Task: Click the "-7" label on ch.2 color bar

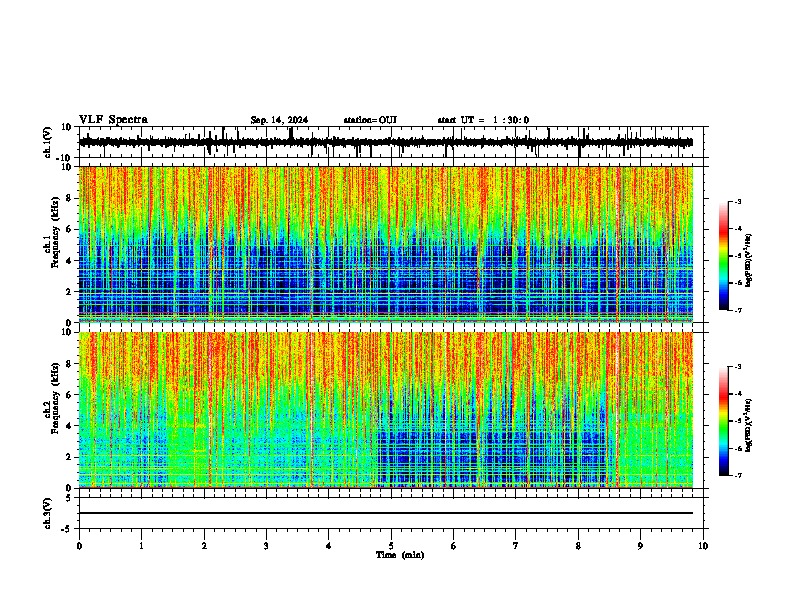Action: coord(737,475)
